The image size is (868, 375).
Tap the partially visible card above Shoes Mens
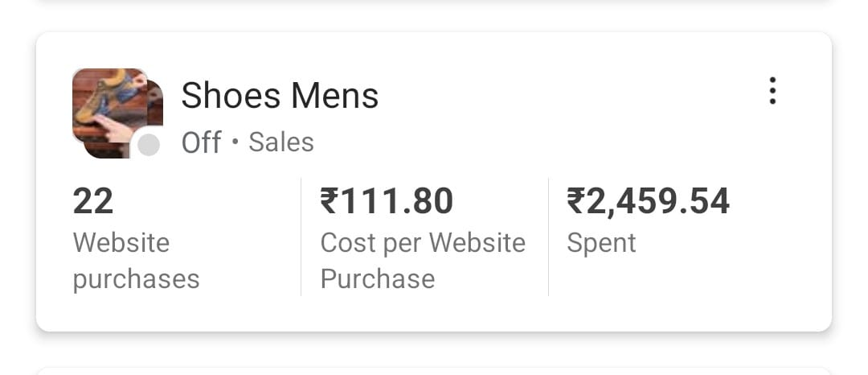coord(434,2)
